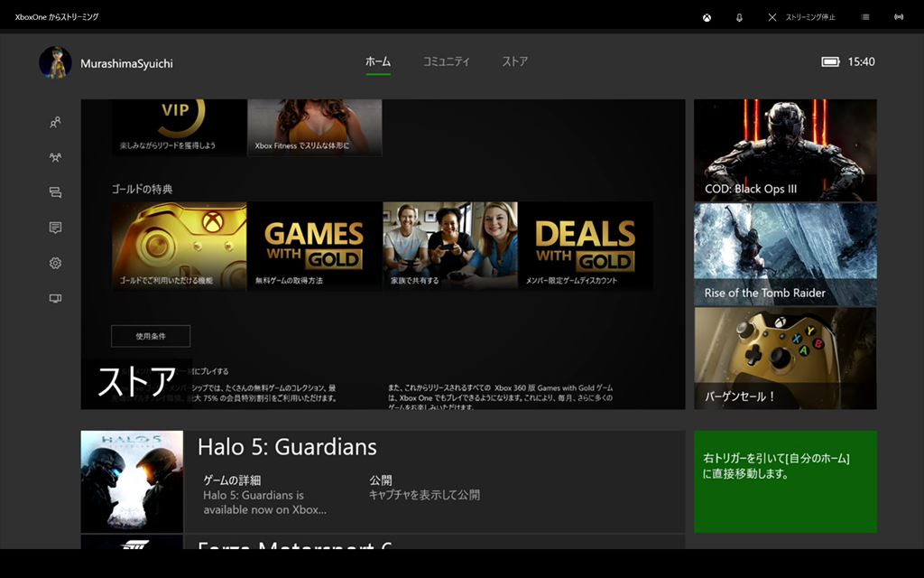Open the single speech bubble icon in sidebar

[x=55, y=228]
